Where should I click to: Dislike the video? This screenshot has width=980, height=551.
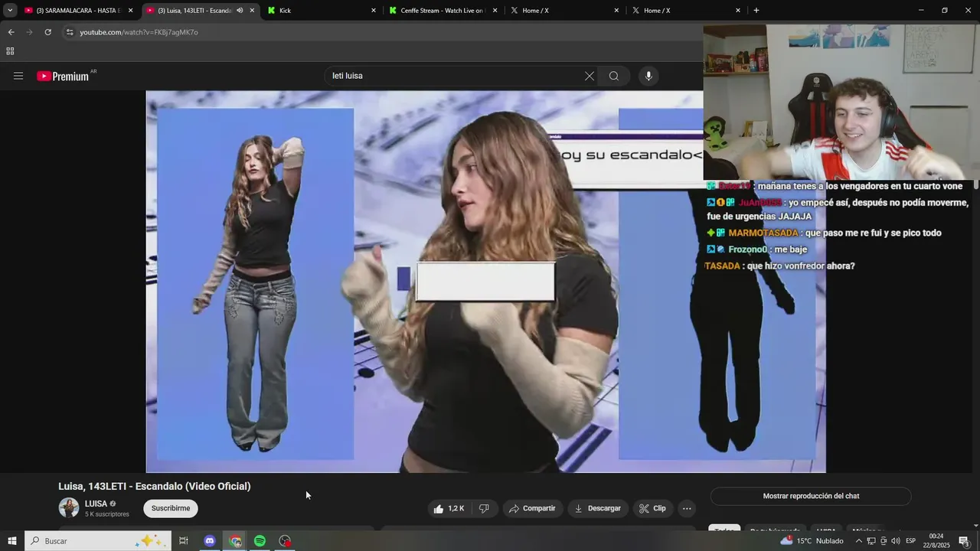(x=484, y=508)
